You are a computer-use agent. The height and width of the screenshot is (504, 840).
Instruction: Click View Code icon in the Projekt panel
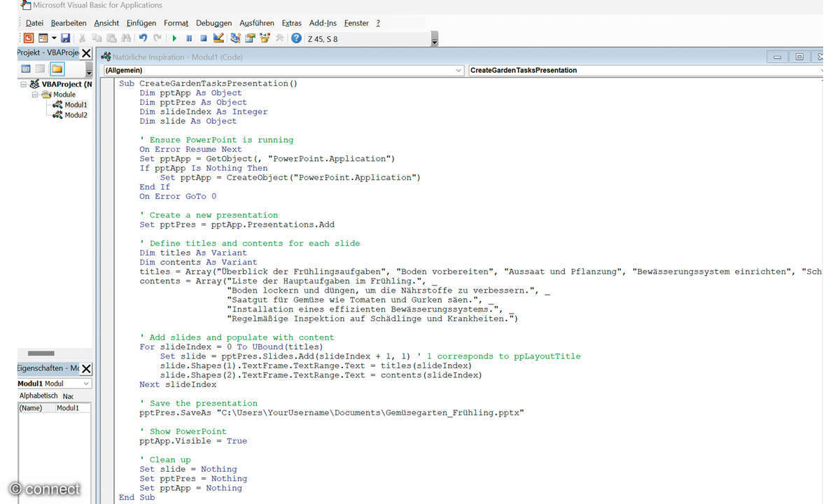point(25,69)
